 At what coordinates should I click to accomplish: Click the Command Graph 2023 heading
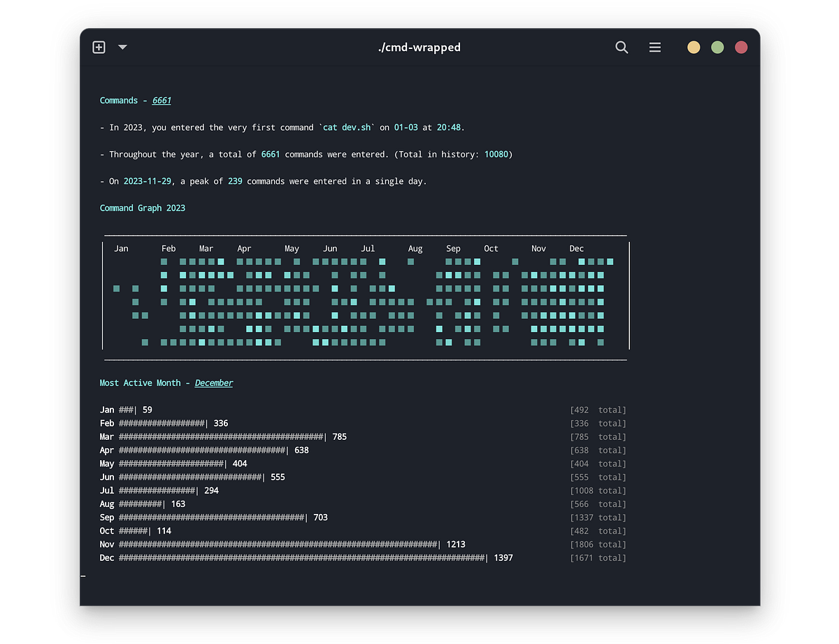click(143, 208)
